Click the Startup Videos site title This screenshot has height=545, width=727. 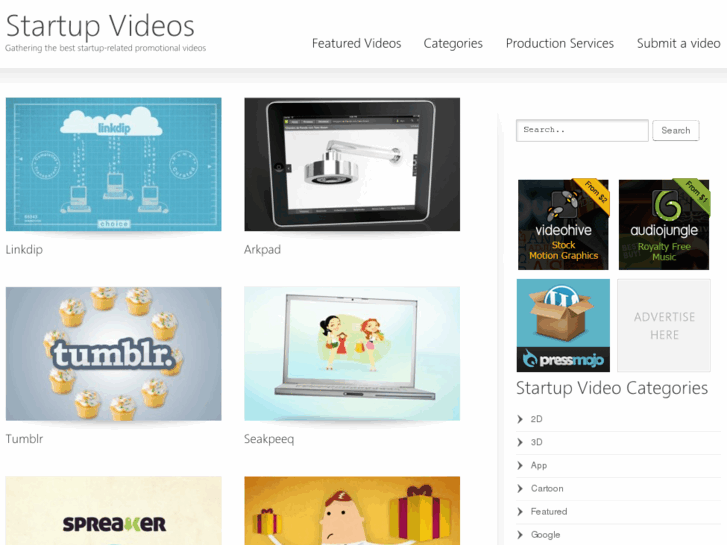coord(100,26)
